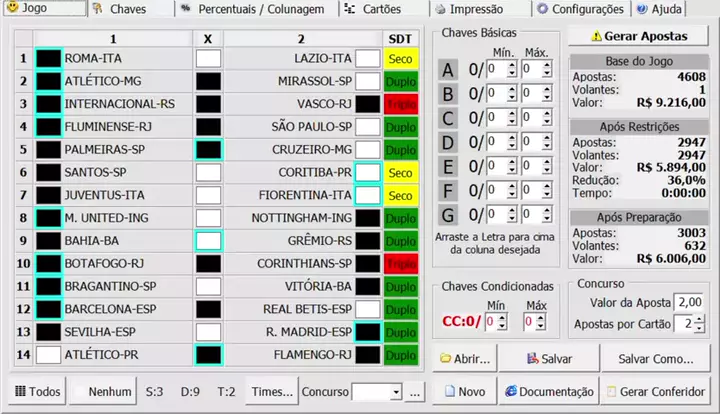720x414 pixels.
Task: Decrease Apostas por Cartão value
Action: [699, 328]
